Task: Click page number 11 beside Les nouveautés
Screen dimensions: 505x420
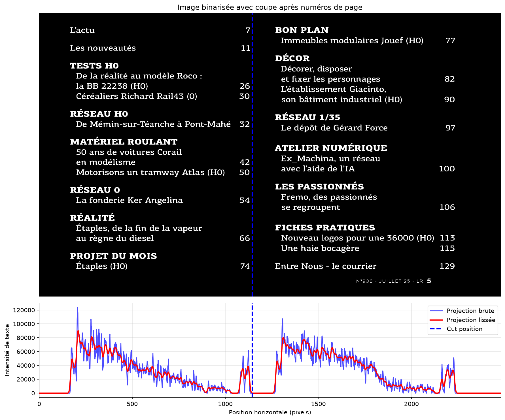Action: tap(246, 48)
